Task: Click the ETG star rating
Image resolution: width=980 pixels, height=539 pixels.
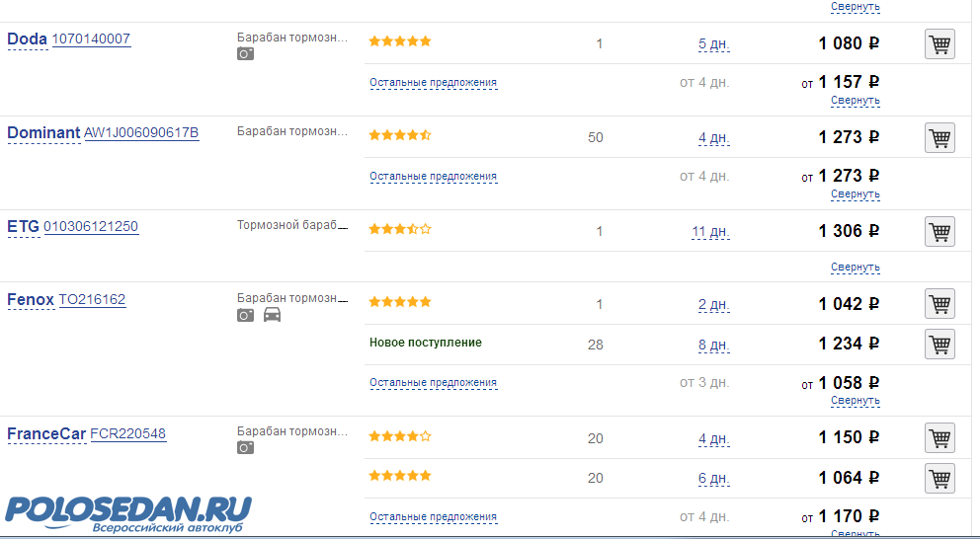Action: (400, 229)
